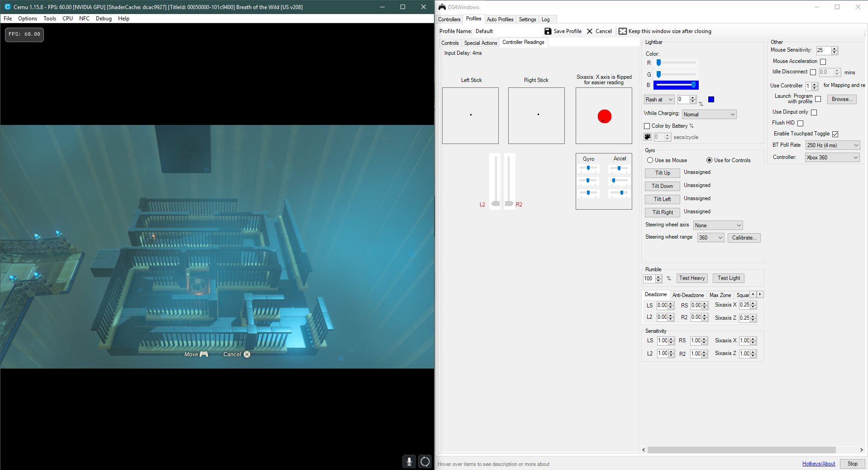Click Test Heavy rumble button
The height and width of the screenshot is (470, 868).
click(692, 278)
